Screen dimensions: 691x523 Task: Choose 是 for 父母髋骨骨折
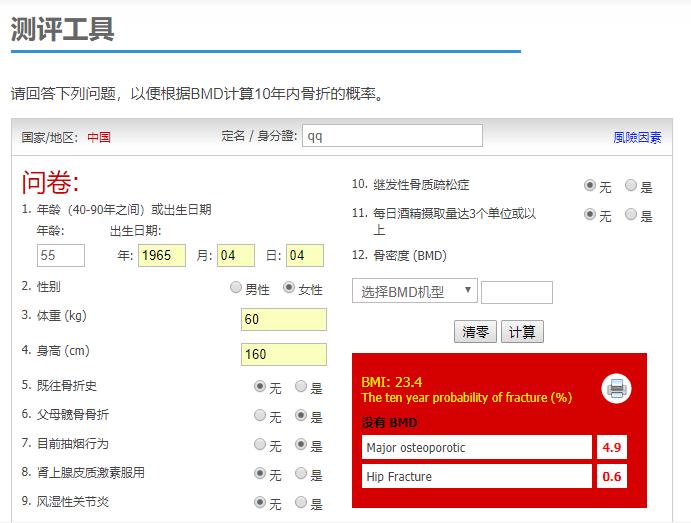[x=301, y=415]
